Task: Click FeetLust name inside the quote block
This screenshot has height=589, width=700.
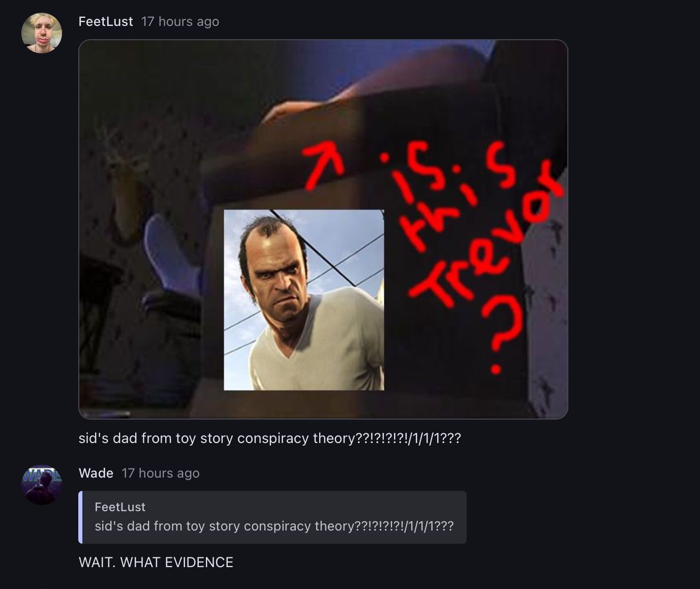Action: tap(120, 507)
